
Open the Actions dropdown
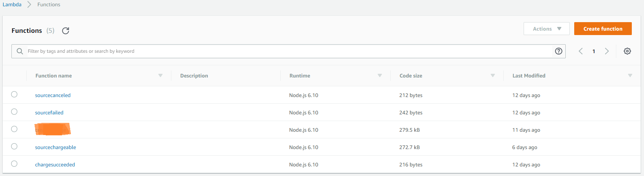point(547,29)
